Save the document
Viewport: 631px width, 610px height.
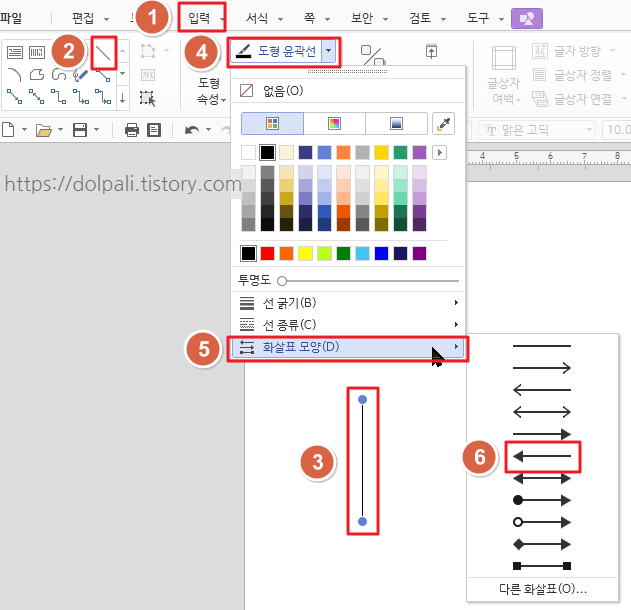[x=80, y=130]
